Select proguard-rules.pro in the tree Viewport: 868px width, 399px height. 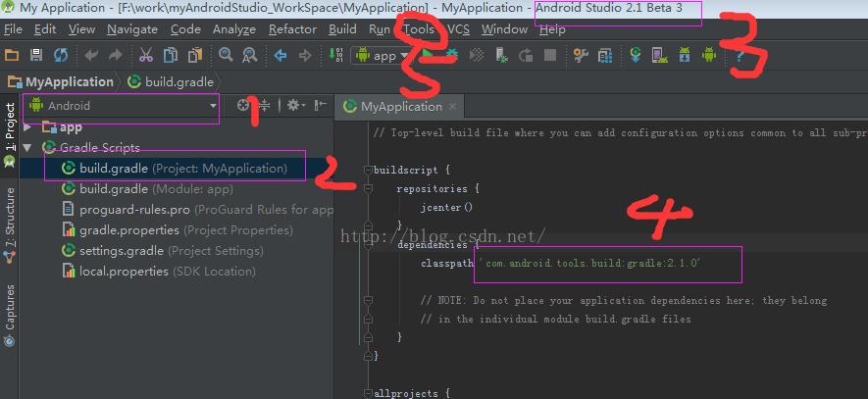click(x=197, y=210)
